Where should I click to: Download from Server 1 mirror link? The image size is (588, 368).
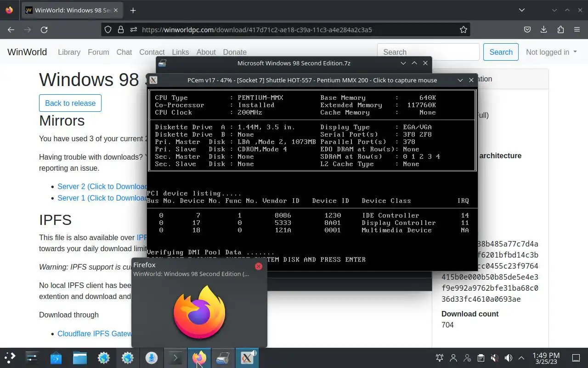[x=102, y=198]
